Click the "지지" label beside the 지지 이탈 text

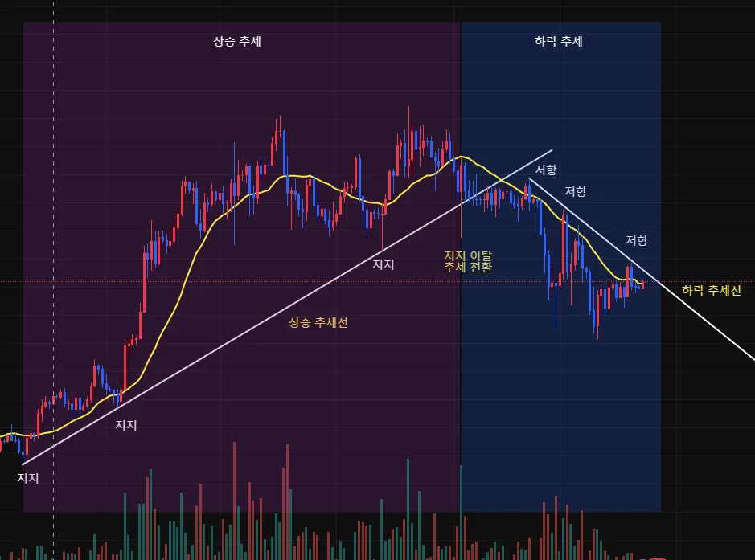tap(384, 264)
